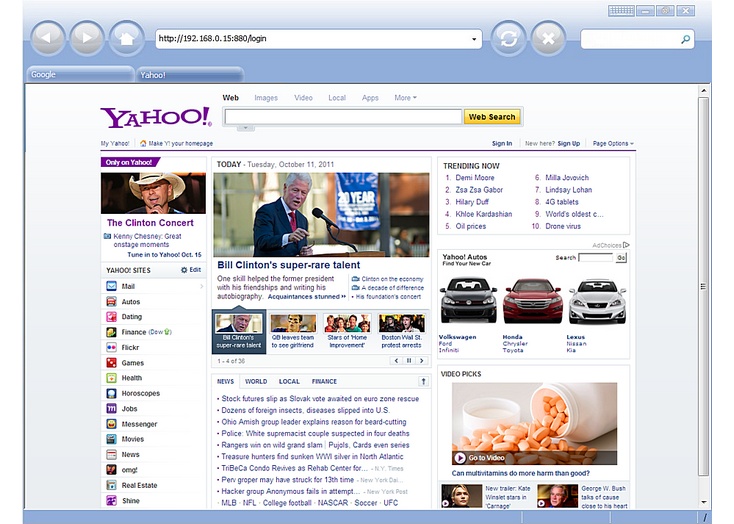Expand the Mail row chevron

click(x=202, y=286)
